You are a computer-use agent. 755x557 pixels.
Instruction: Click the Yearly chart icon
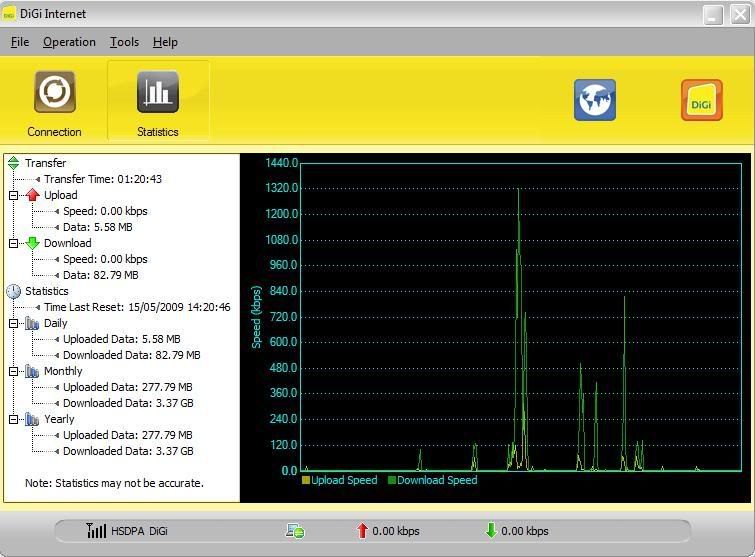[32, 419]
